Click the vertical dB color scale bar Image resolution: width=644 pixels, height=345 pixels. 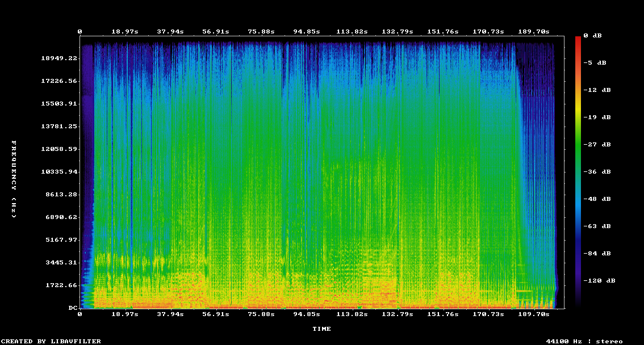pyautogui.click(x=578, y=170)
